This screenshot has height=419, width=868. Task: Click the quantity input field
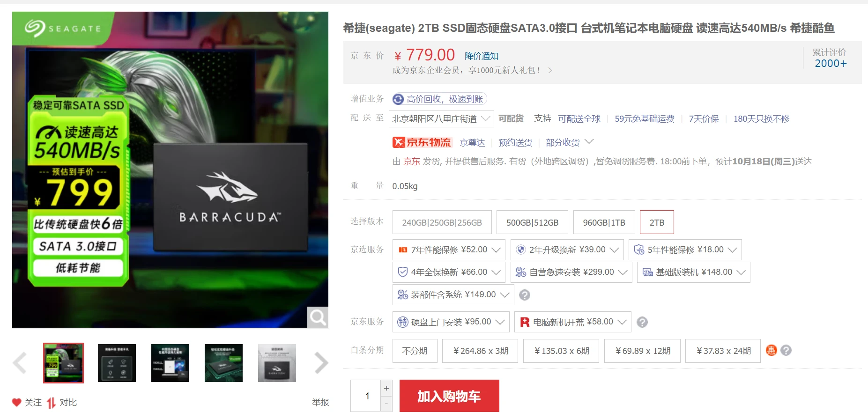click(366, 396)
